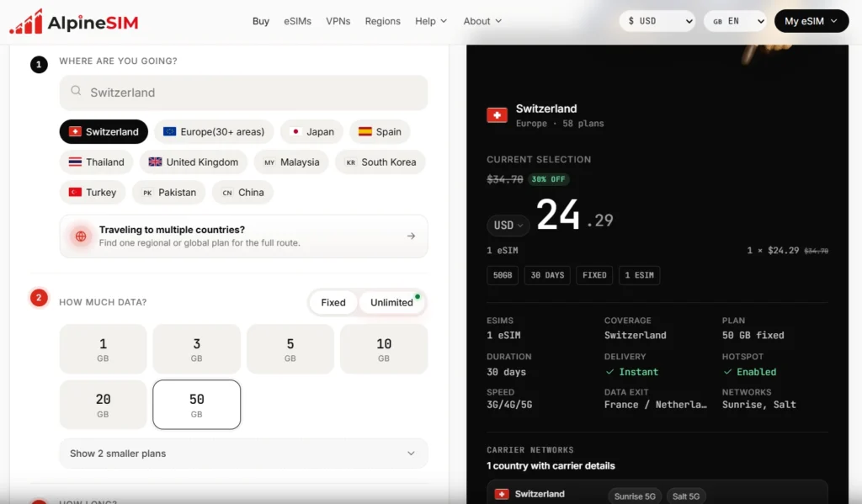
Task: Select the 20 GB data option
Action: (x=103, y=405)
